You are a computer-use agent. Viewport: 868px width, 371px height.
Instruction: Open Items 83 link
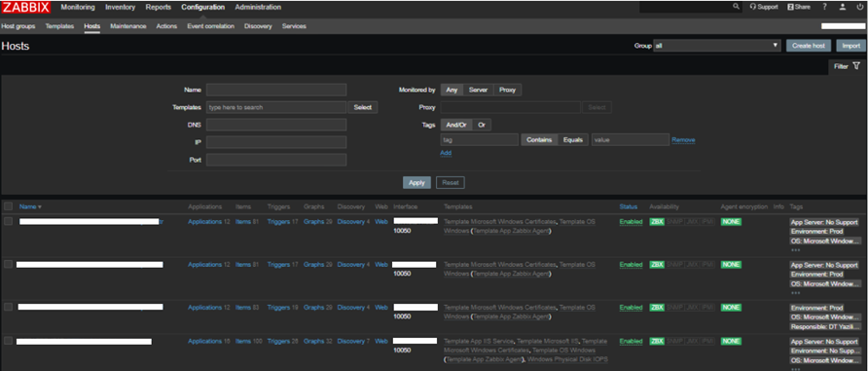[x=243, y=308]
